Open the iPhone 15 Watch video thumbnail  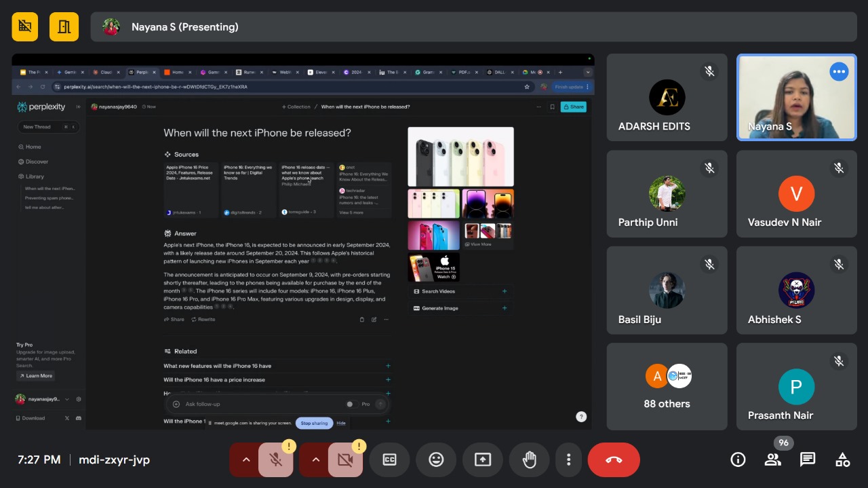434,267
